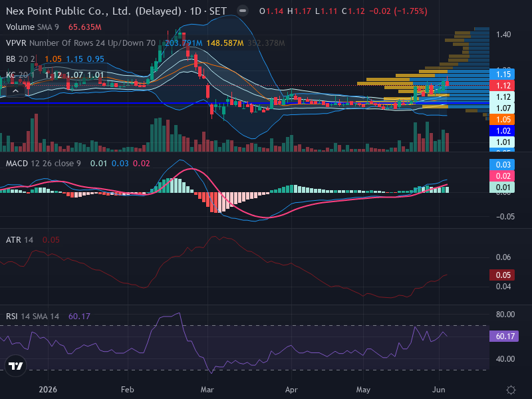Click the -0.02 (-1.75%) change value

point(398,11)
